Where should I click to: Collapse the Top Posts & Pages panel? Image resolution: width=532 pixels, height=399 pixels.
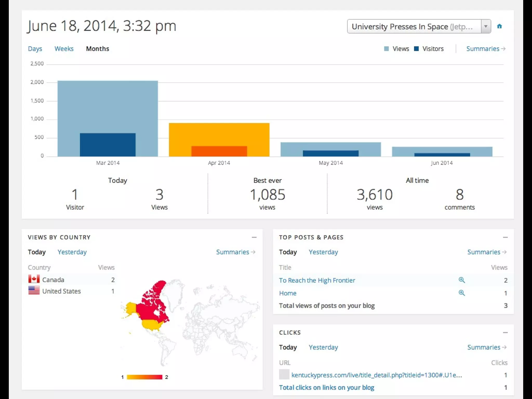pos(505,237)
